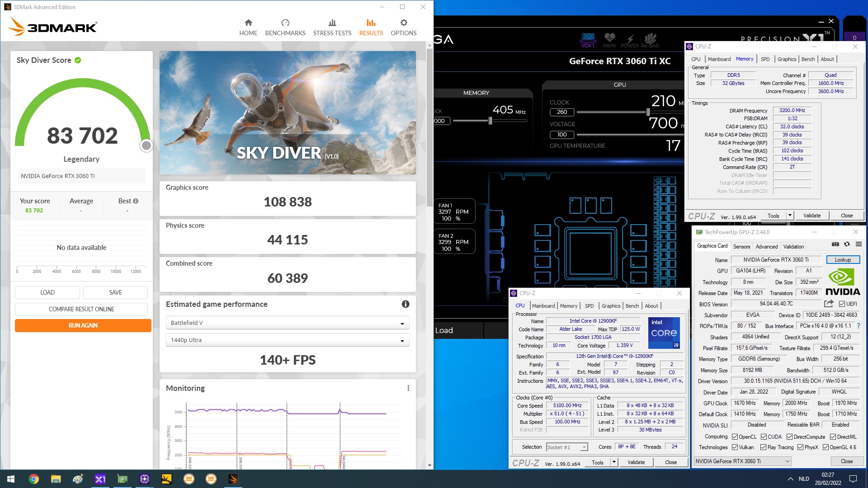Click the RUN AGAIN button

coord(83,325)
